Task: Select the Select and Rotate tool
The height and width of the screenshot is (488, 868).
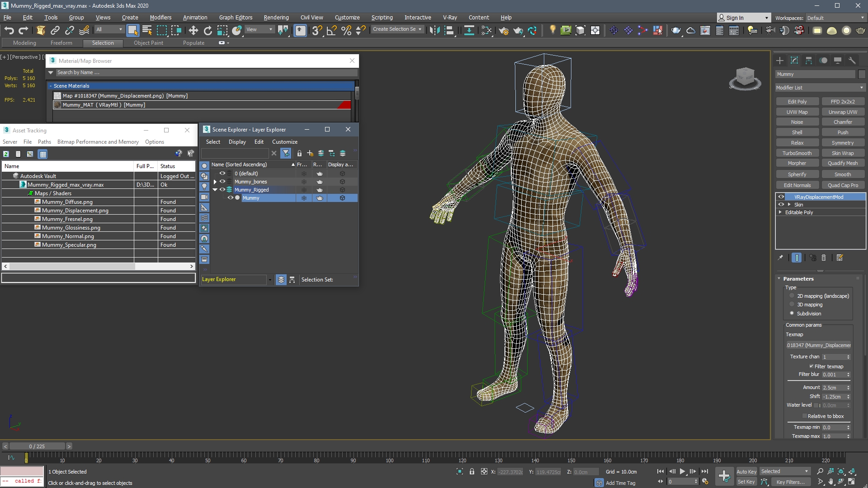Action: tap(208, 30)
